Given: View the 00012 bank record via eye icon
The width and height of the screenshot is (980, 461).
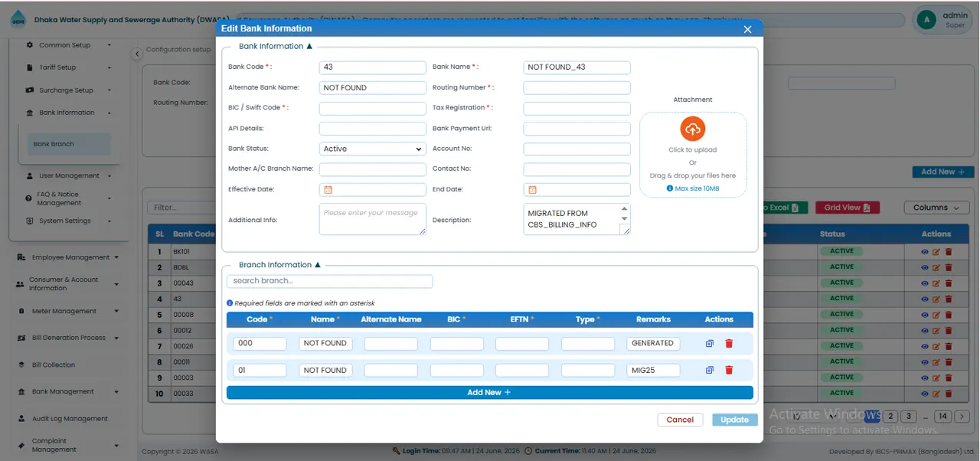Looking at the screenshot, I should coord(925,330).
